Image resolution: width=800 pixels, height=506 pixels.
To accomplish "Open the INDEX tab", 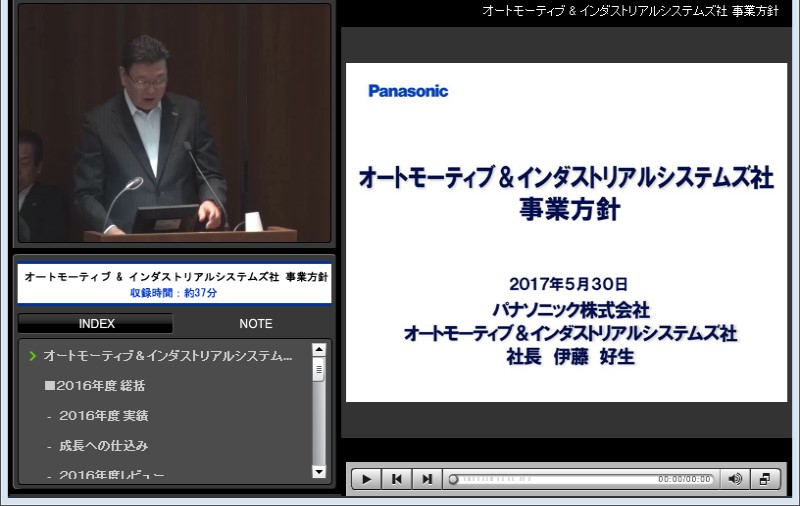I will pyautogui.click(x=96, y=324).
